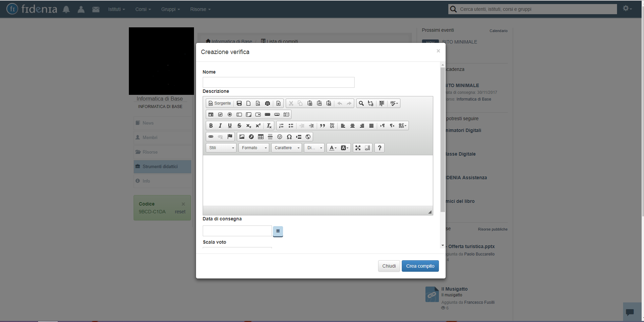Insert an anchor flag
644x322 pixels.
tap(230, 137)
